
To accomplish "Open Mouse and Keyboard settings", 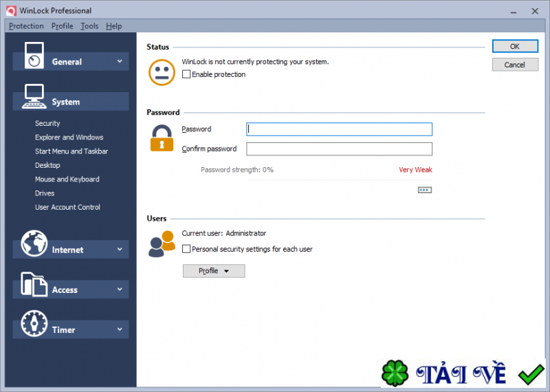I will 67,179.
